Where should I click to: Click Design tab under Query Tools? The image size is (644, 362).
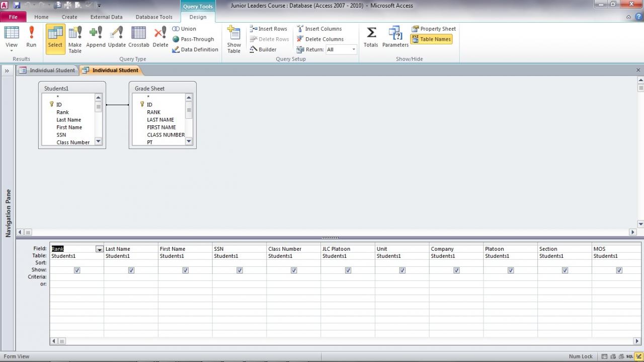(198, 17)
